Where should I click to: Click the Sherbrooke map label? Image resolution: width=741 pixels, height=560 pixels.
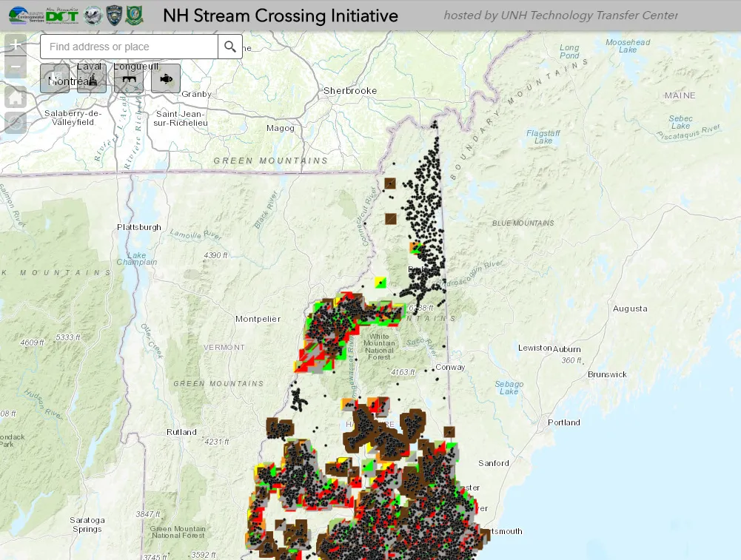pos(350,91)
